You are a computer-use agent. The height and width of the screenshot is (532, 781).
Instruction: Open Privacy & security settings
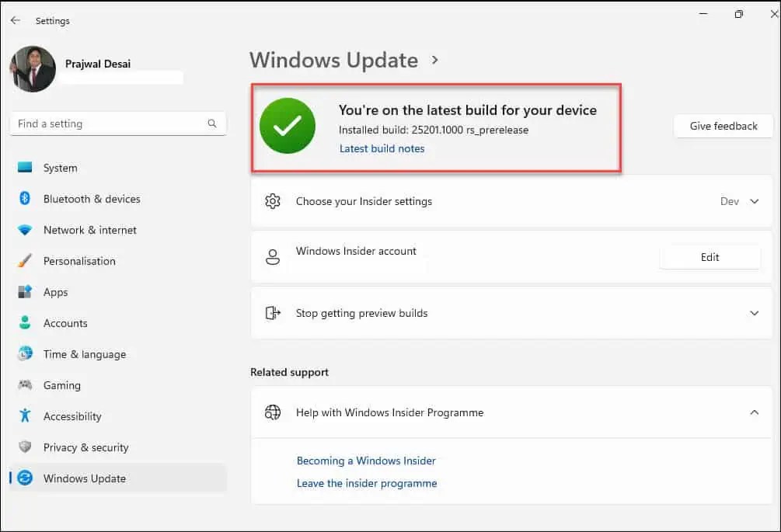point(118,447)
